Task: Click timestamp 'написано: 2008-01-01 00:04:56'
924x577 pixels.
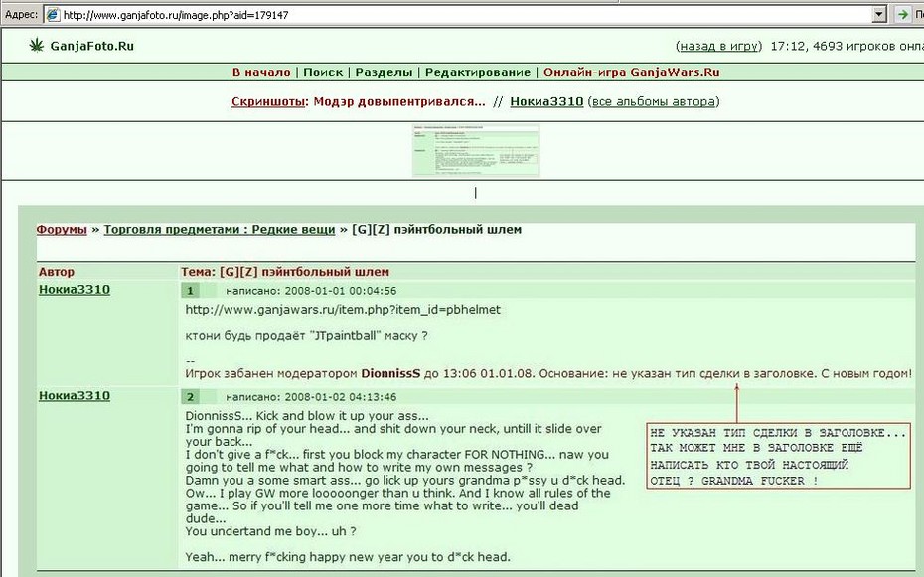Action: (x=311, y=291)
